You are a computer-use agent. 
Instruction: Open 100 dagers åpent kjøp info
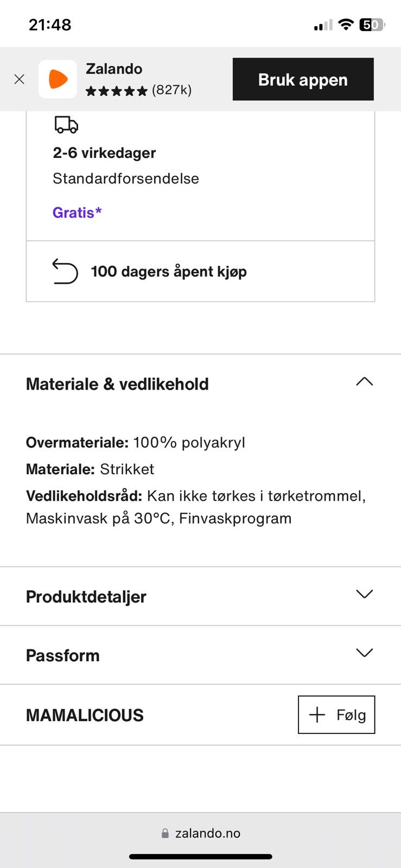[169, 271]
